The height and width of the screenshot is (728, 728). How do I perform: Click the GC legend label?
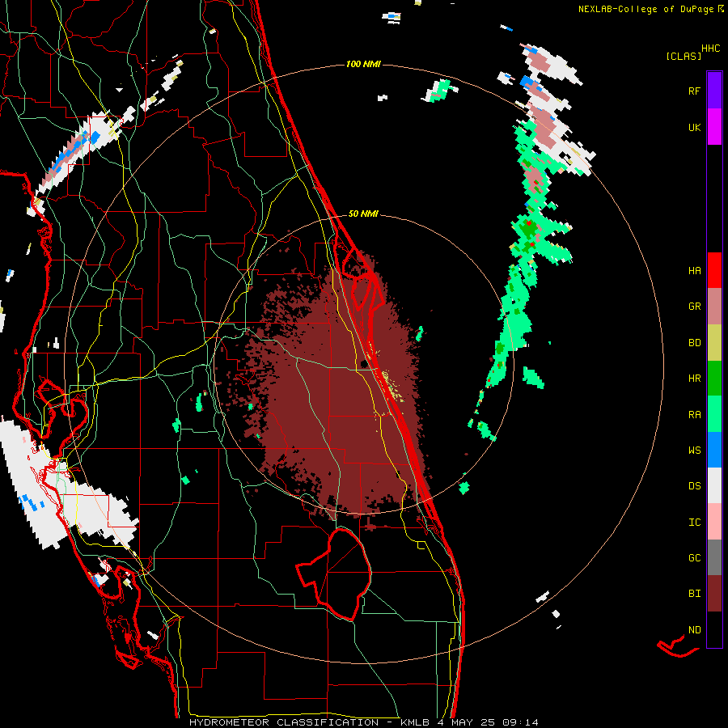click(694, 558)
